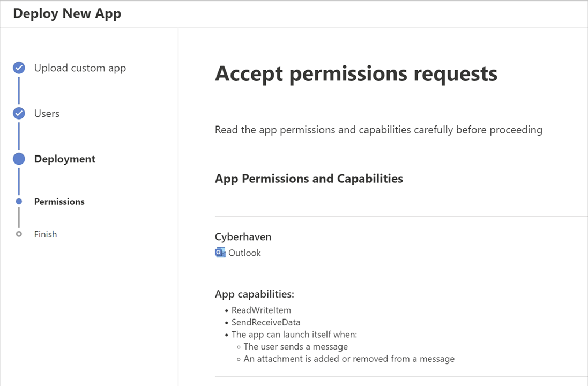Click 'The user sends a message' item
Viewport: 588px width, 386px height.
click(x=295, y=347)
